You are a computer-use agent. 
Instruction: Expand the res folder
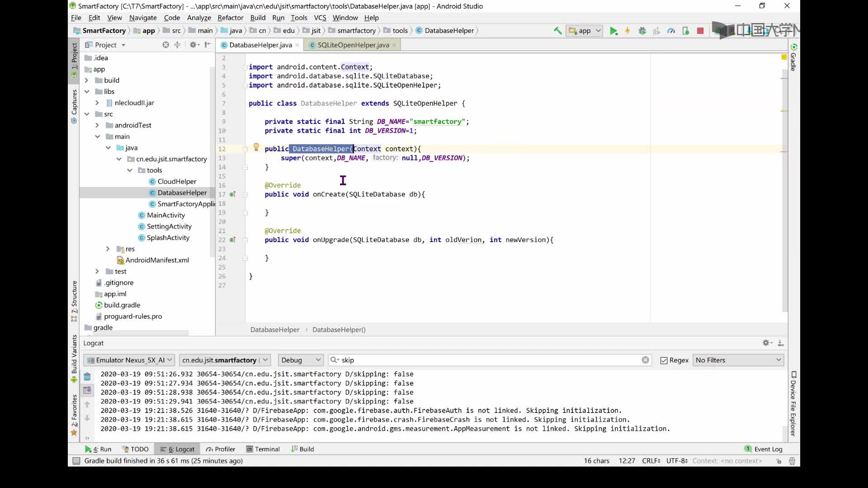point(108,249)
